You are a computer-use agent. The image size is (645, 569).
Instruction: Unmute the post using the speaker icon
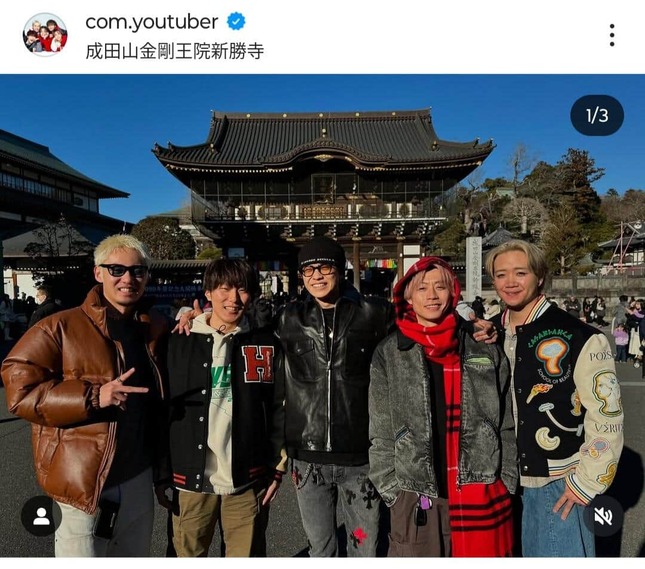(x=603, y=516)
